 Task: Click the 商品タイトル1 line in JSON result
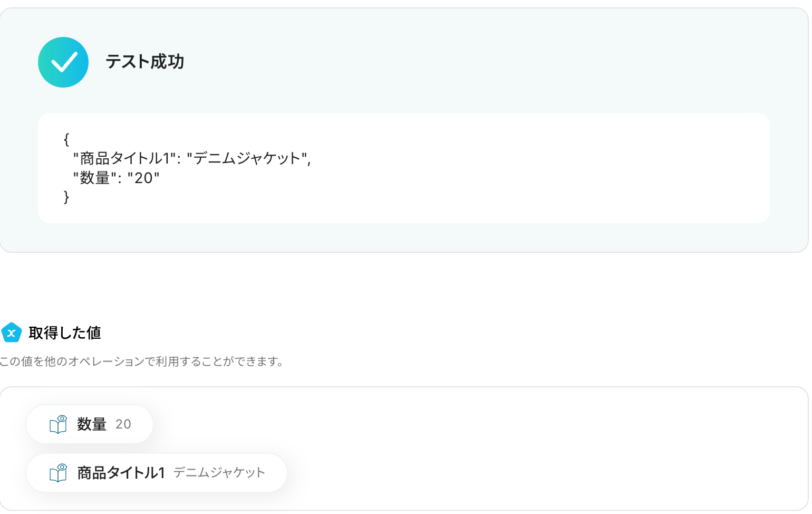[192, 158]
